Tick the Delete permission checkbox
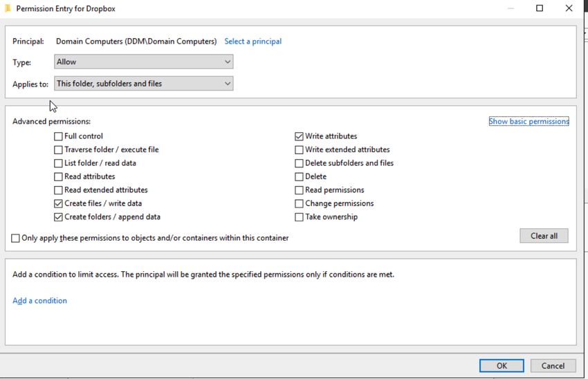The width and height of the screenshot is (588, 379). point(299,176)
